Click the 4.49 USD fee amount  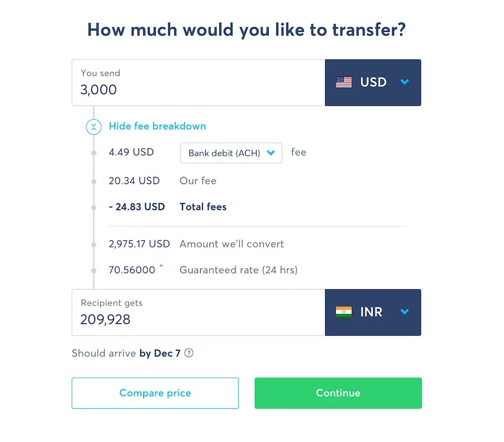(x=131, y=152)
